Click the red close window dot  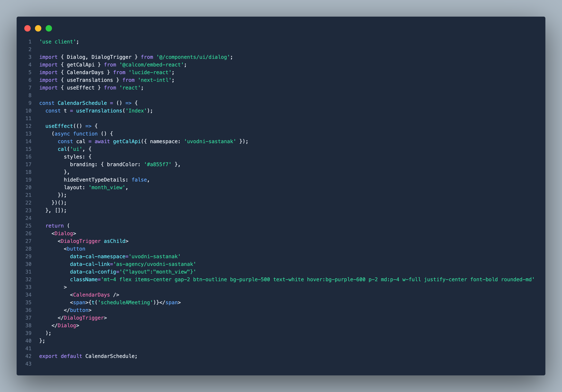click(27, 28)
